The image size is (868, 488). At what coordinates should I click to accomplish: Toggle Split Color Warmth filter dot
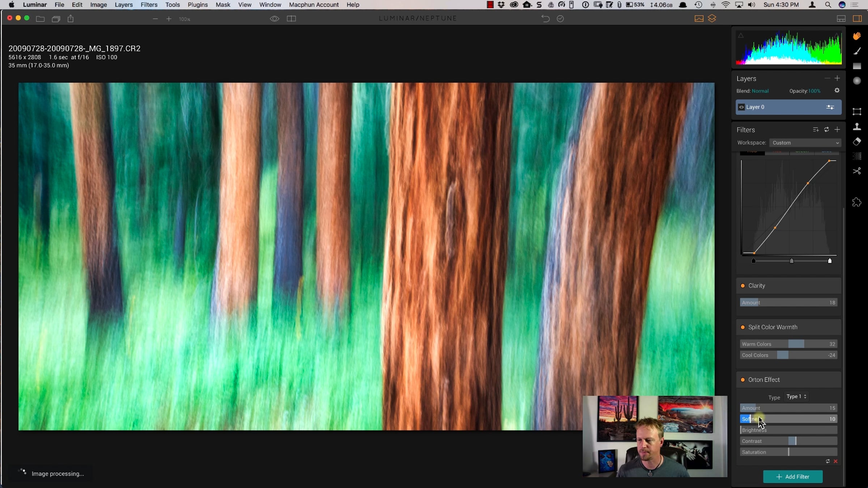point(743,328)
